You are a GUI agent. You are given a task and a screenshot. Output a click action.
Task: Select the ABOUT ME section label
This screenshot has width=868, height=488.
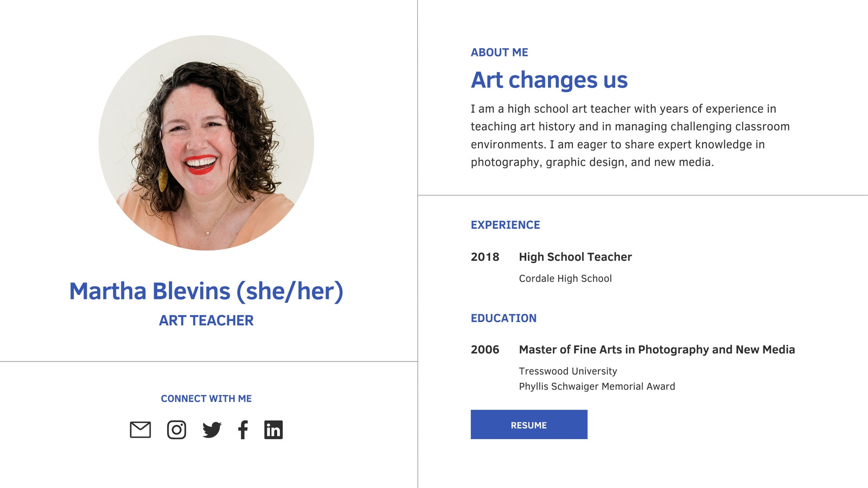coord(499,53)
